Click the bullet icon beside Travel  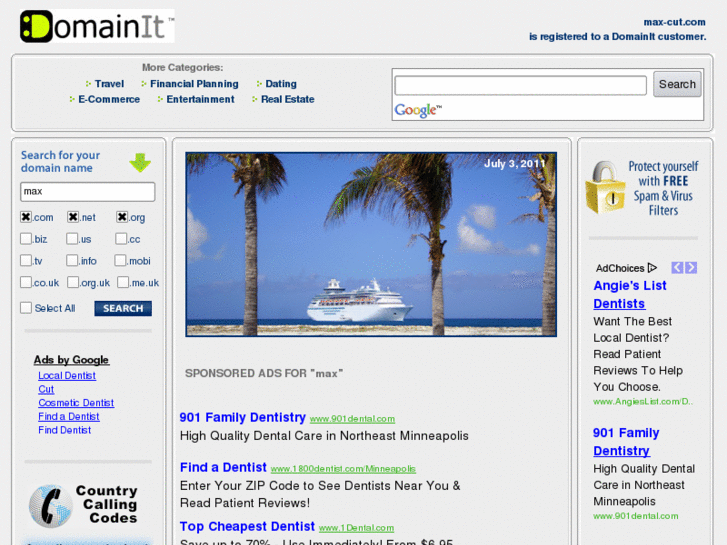[88, 84]
